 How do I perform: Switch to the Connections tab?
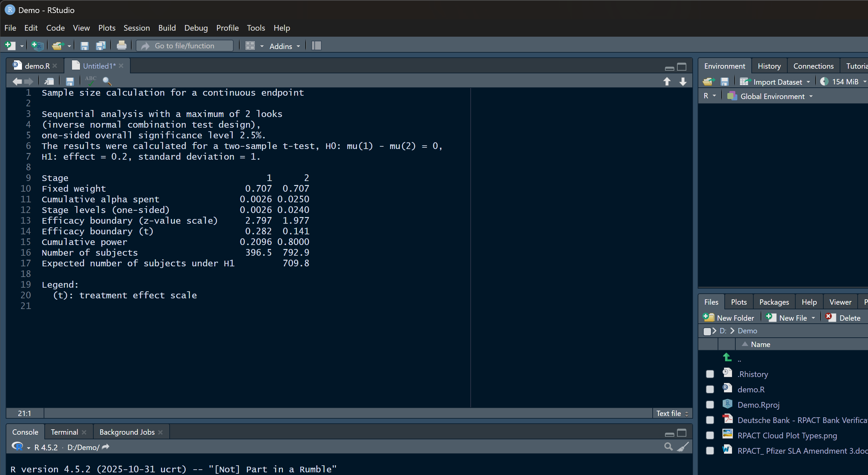pyautogui.click(x=813, y=66)
